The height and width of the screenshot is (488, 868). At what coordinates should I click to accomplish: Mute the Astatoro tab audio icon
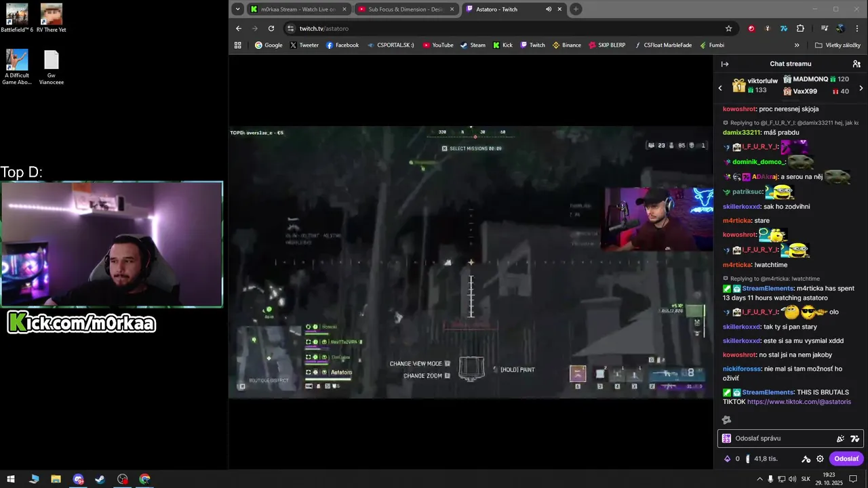coord(549,9)
